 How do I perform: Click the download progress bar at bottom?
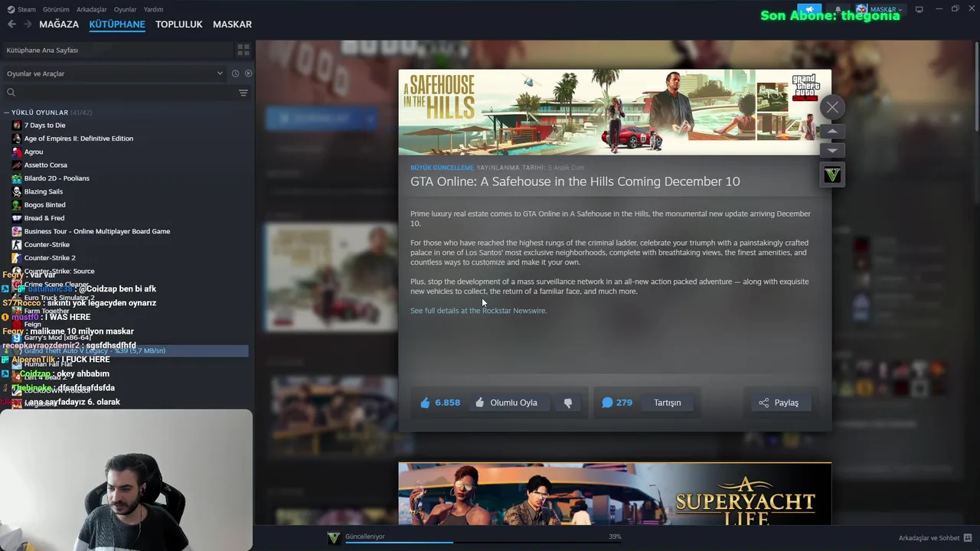(482, 543)
